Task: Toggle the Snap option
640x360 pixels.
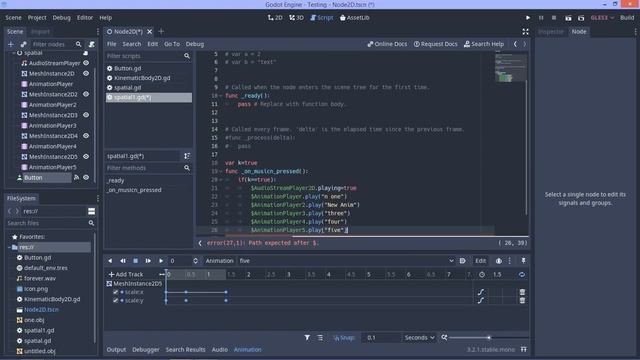Action: (344, 338)
